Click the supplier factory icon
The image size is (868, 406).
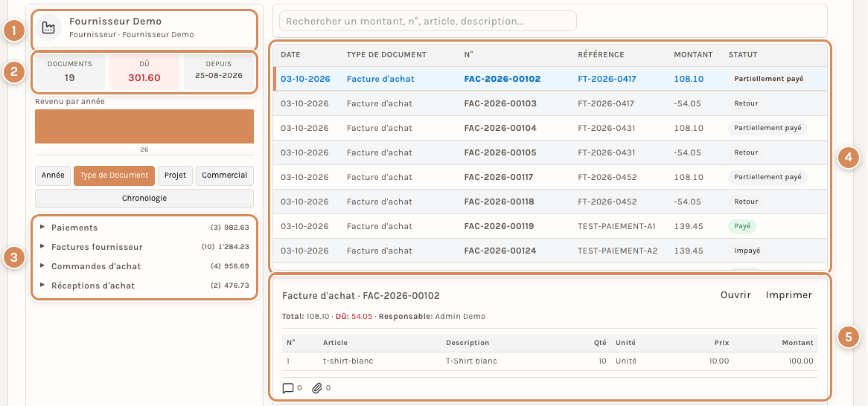click(x=48, y=28)
